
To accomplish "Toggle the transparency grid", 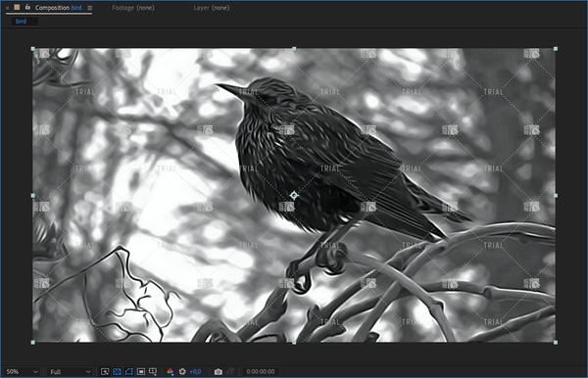I will point(117,371).
